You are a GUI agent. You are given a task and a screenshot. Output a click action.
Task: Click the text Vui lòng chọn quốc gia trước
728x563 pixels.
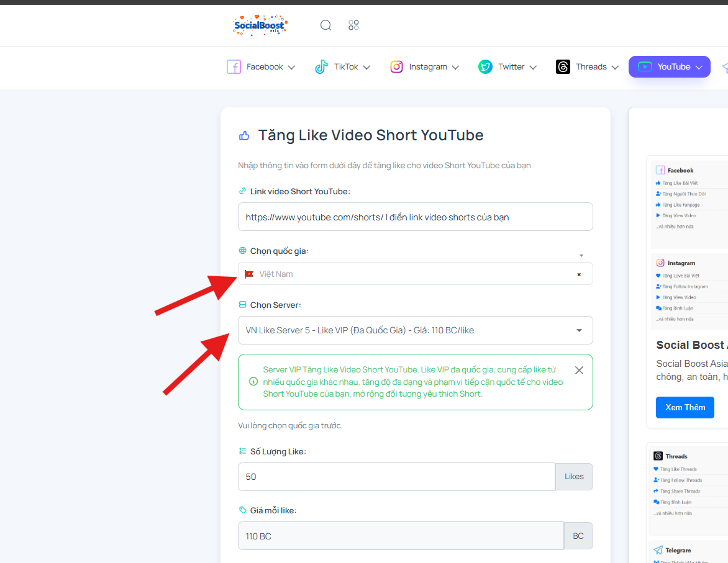(290, 426)
